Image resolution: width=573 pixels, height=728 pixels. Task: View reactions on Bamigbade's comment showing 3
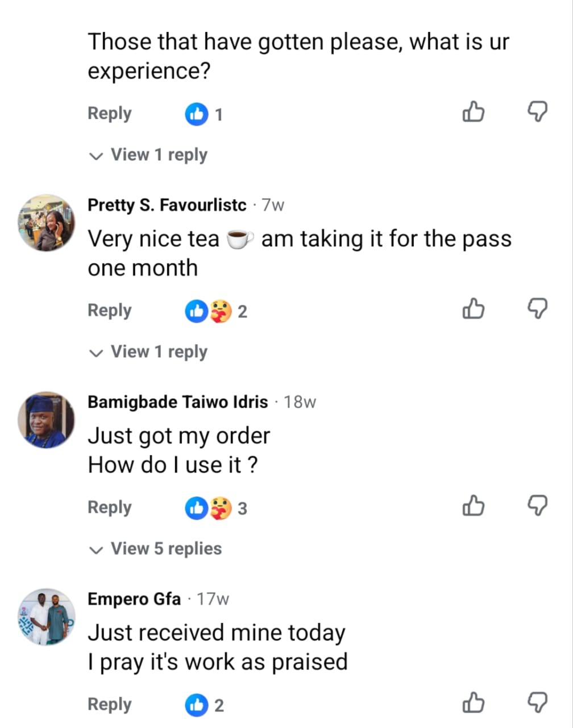point(216,508)
